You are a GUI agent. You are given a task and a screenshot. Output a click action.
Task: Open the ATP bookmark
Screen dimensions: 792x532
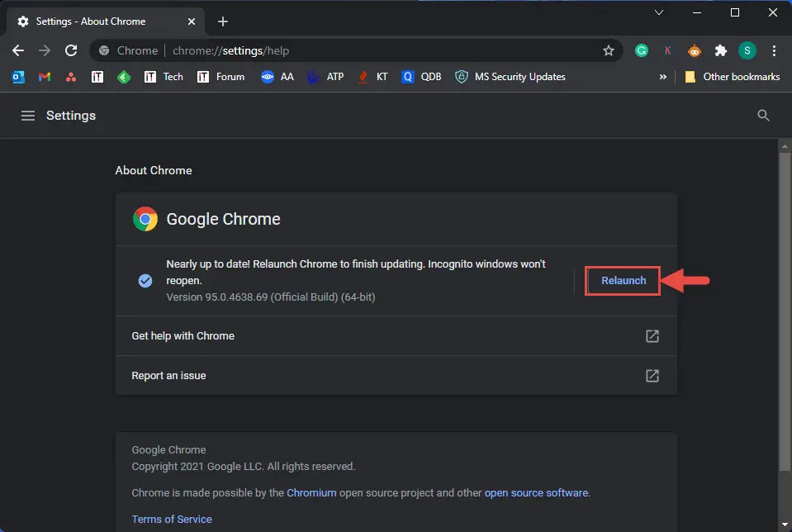point(325,77)
